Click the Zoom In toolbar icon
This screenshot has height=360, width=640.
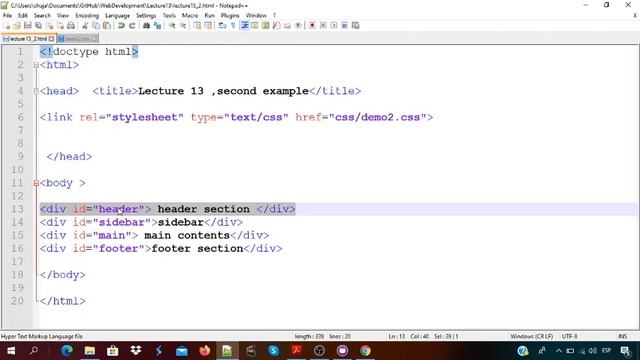click(x=172, y=26)
